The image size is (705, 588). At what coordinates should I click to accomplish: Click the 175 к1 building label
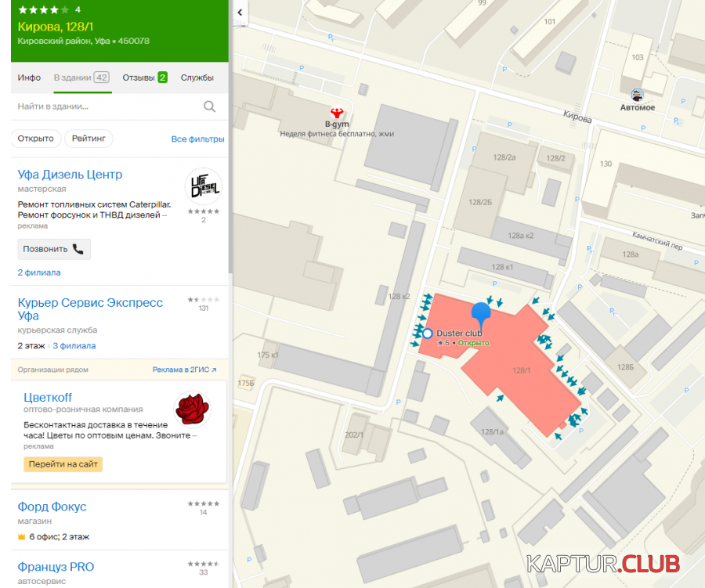tap(268, 355)
